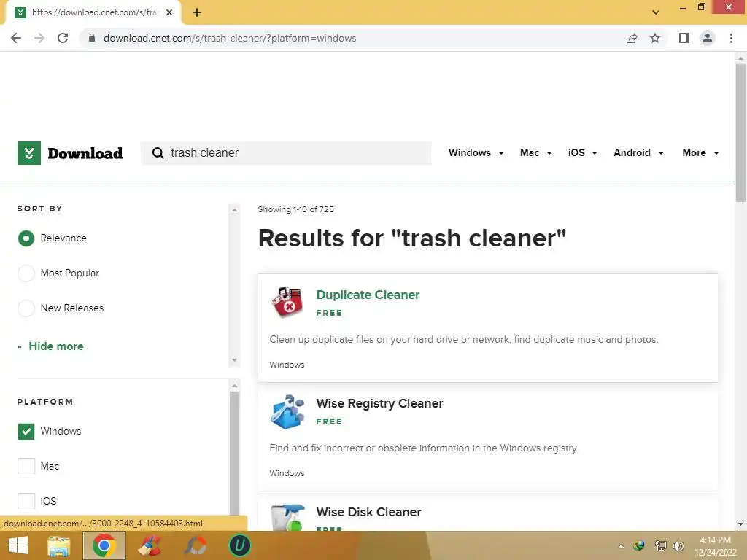Viewport: 747px width, 560px height.
Task: Select the Most Popular sort option
Action: 26,273
